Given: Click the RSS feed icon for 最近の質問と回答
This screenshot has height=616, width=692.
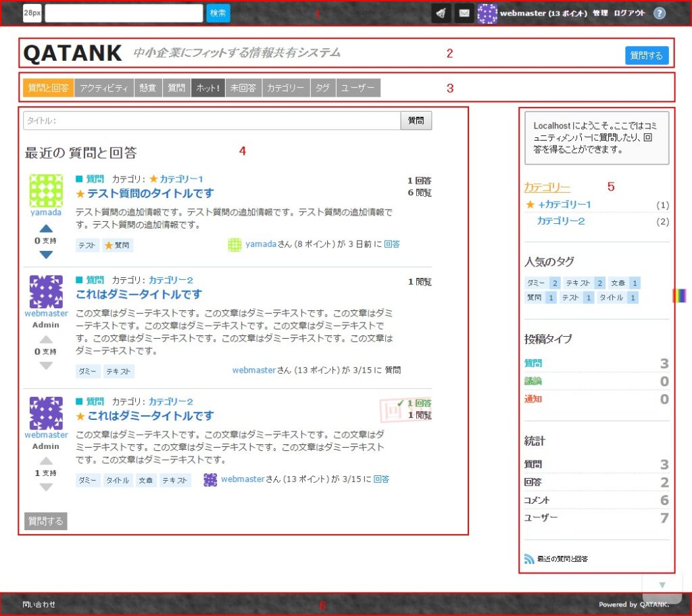Looking at the screenshot, I should 529,559.
